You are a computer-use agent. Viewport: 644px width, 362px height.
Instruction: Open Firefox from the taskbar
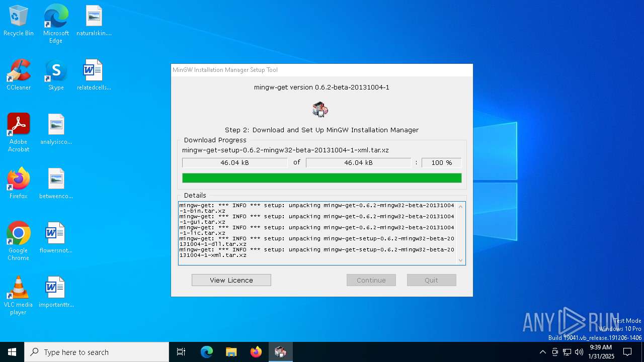(x=256, y=352)
